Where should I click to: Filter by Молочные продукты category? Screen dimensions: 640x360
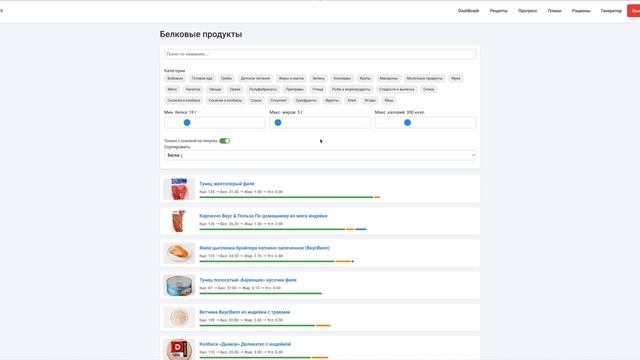(x=424, y=78)
